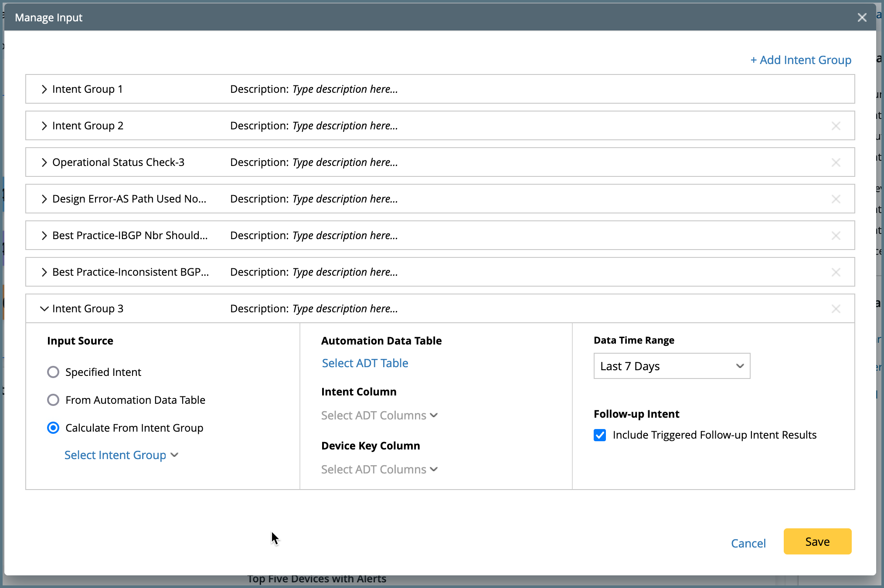
Task: Delete Best Practice-IBGP Nbr group X icon
Action: point(836,236)
